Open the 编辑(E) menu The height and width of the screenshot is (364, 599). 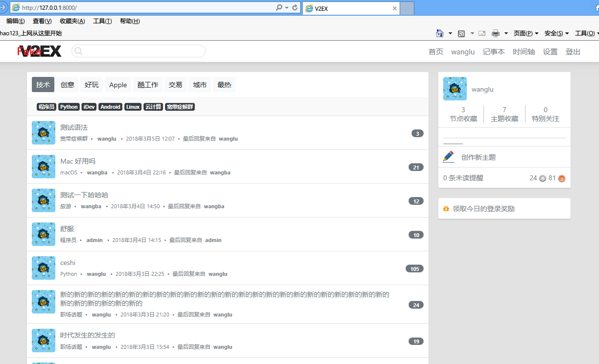pyautogui.click(x=15, y=21)
